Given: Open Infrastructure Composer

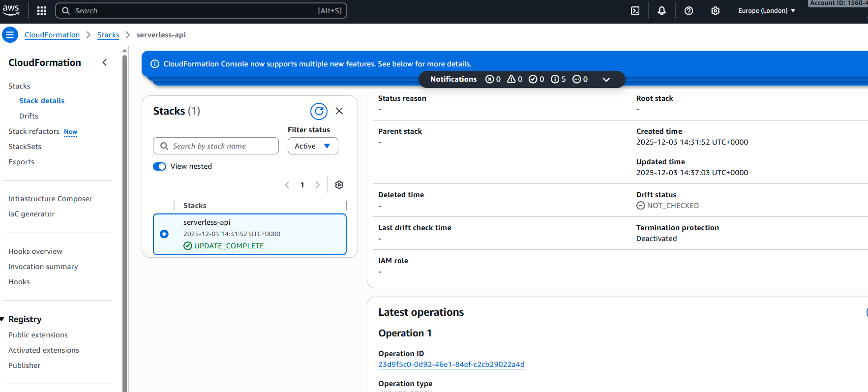Looking at the screenshot, I should coord(50,199).
